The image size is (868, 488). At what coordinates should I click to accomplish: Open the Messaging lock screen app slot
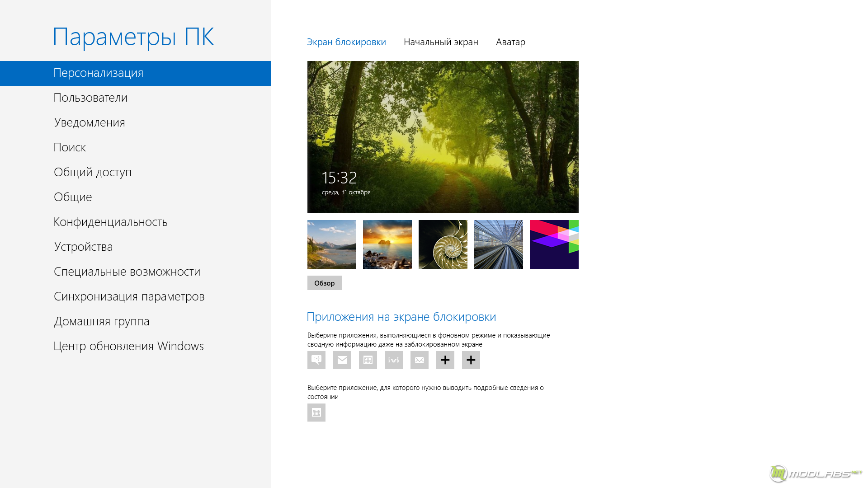pos(316,360)
